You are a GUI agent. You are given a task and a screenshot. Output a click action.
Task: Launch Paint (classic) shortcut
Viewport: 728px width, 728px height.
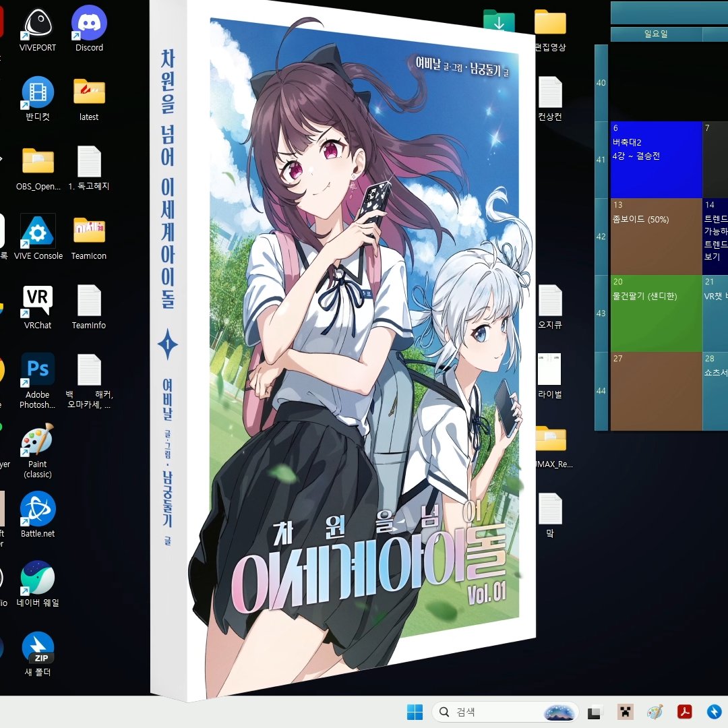tap(38, 451)
